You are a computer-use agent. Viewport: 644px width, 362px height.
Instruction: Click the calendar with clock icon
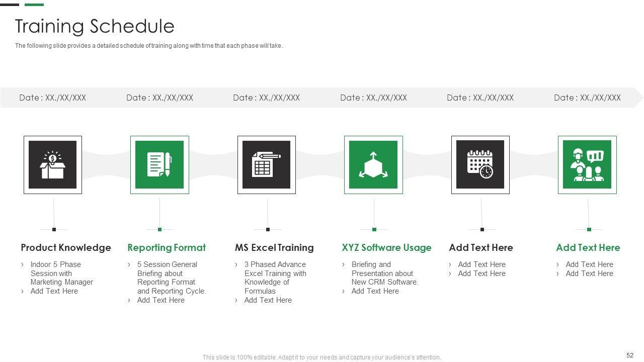pyautogui.click(x=480, y=165)
